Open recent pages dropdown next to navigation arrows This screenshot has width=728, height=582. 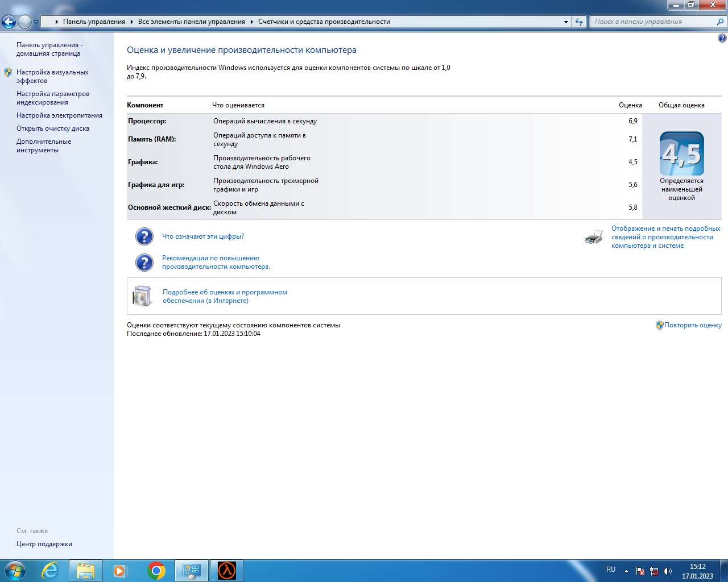(x=36, y=22)
